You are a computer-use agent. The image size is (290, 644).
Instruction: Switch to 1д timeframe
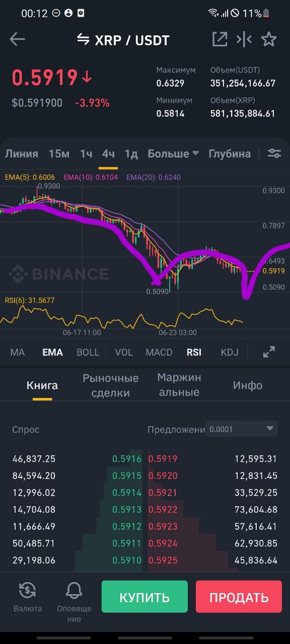click(131, 154)
